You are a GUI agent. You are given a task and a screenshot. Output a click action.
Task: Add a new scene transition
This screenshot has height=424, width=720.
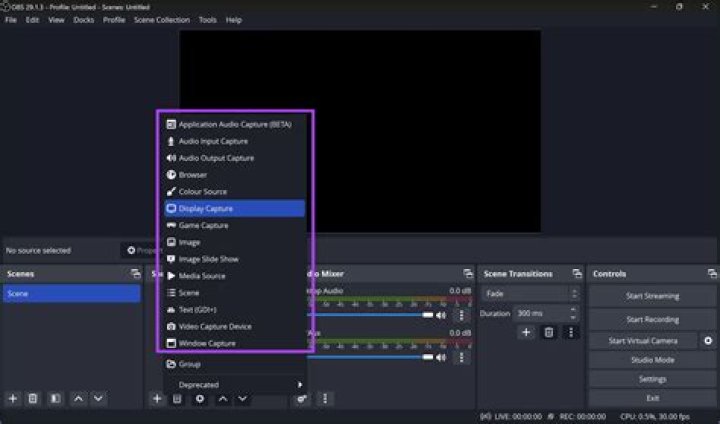[526, 332]
